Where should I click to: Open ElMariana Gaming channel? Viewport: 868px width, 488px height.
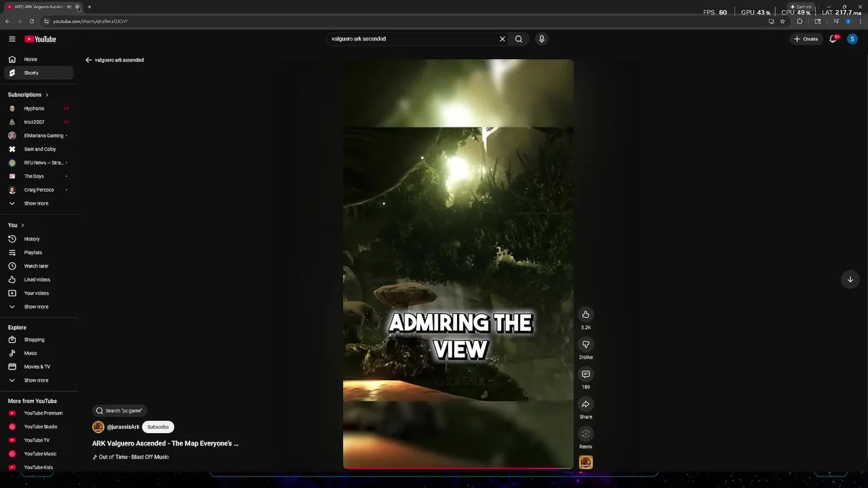coord(38,136)
